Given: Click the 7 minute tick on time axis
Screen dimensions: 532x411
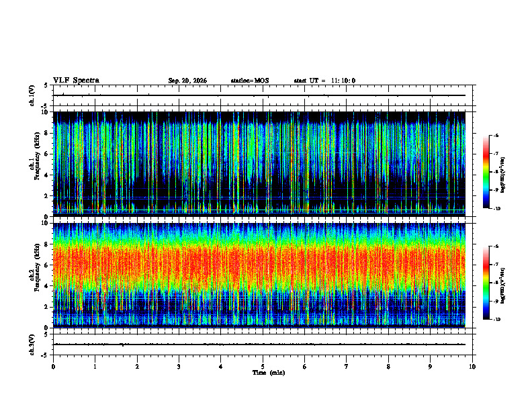Looking at the screenshot, I should tap(347, 367).
